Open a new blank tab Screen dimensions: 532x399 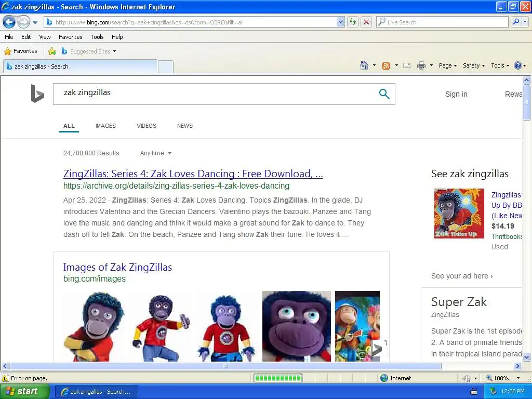click(x=166, y=66)
